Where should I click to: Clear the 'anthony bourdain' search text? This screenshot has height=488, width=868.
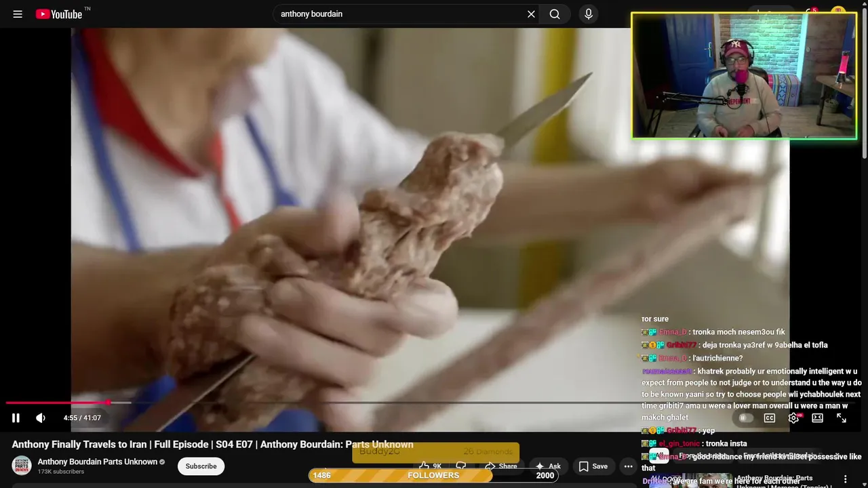(x=531, y=14)
